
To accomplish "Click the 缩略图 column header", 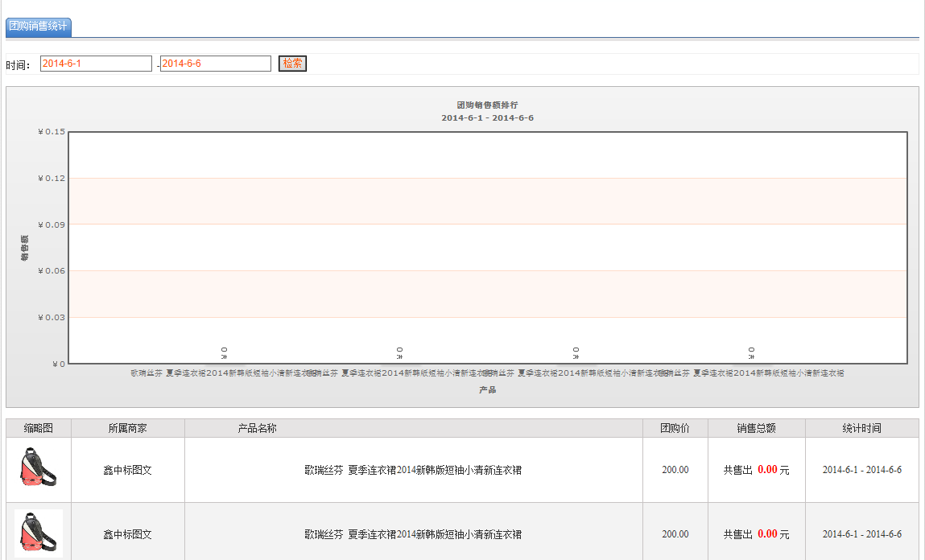I will pyautogui.click(x=39, y=428).
